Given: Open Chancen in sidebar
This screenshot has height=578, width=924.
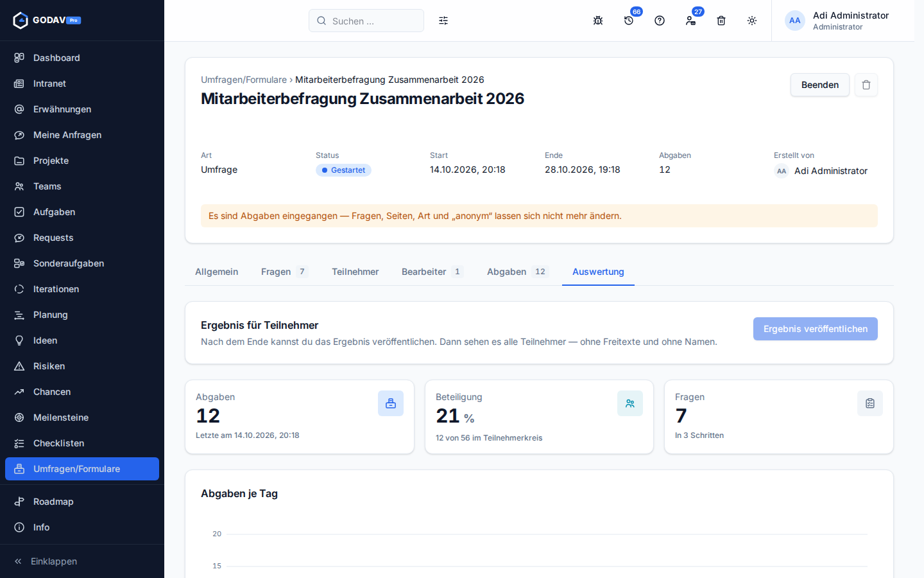Looking at the screenshot, I should pyautogui.click(x=82, y=392).
